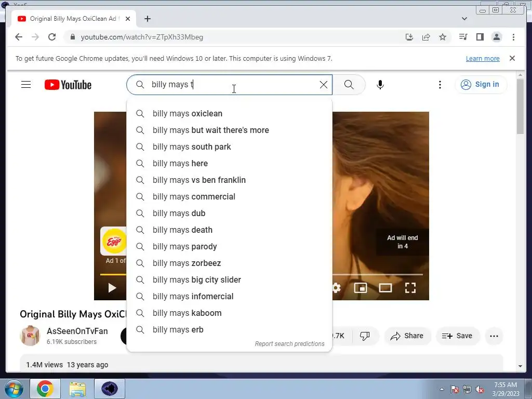
Task: Open the Eggo ad advertiser logo
Action: pos(114,241)
